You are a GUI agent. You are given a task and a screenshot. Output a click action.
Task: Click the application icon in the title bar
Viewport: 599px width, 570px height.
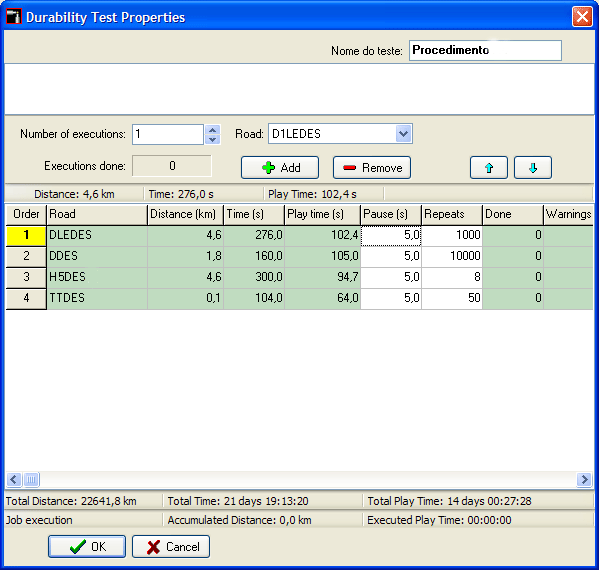[14, 17]
